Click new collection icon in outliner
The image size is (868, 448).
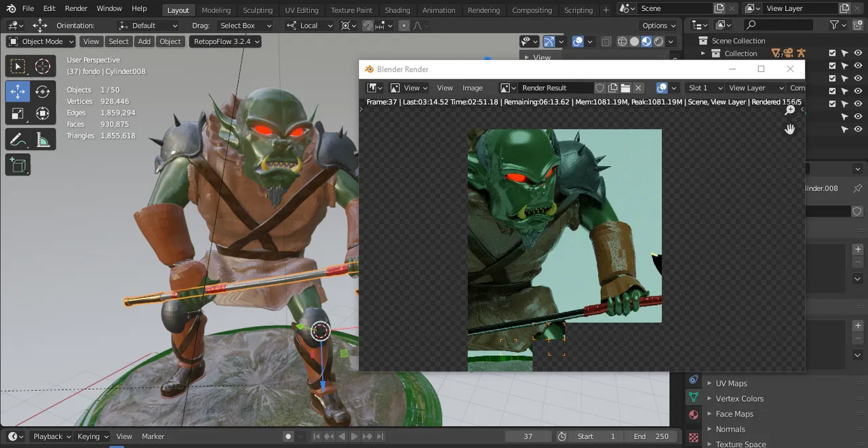coord(858,25)
